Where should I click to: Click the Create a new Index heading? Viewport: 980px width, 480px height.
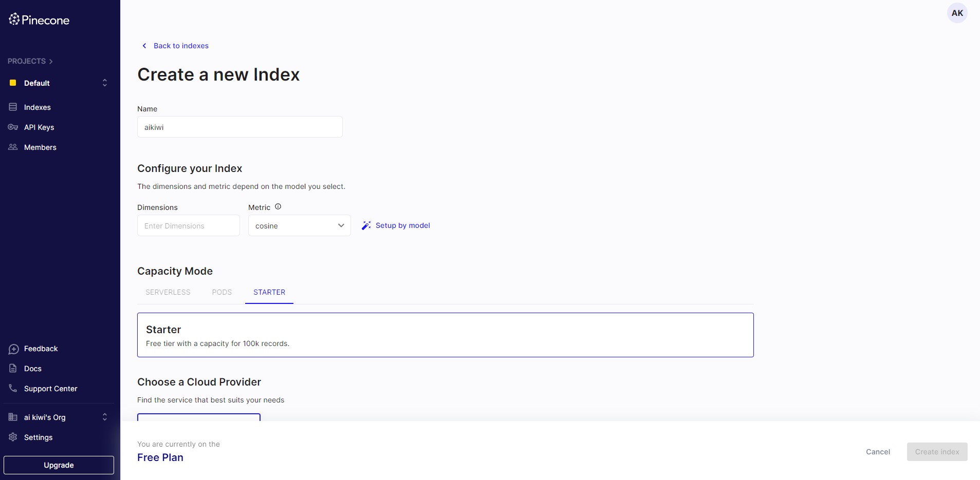[x=218, y=74]
